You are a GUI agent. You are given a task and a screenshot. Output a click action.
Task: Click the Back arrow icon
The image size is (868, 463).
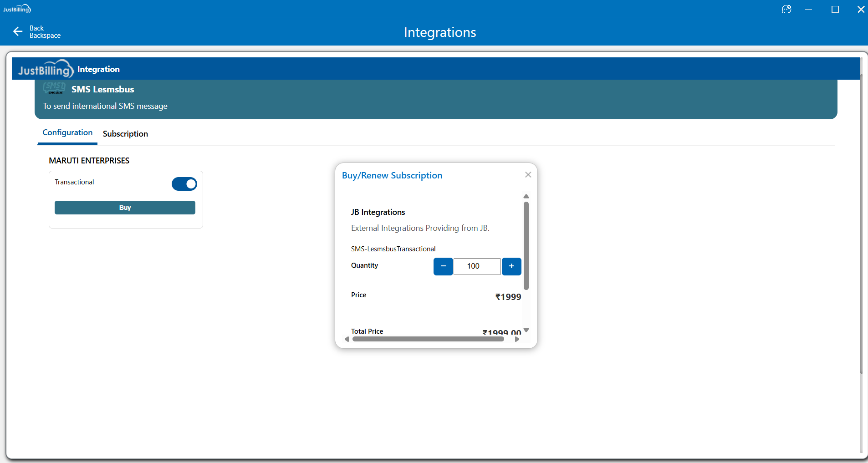[x=18, y=31]
